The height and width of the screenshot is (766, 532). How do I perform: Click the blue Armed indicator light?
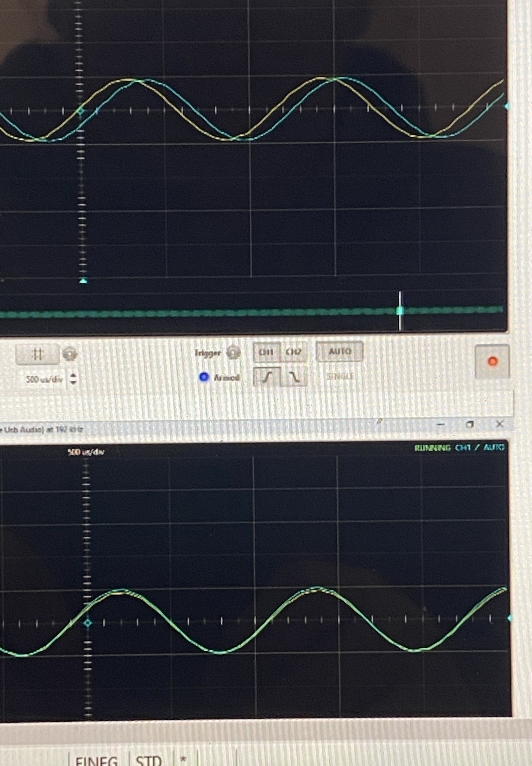pyautogui.click(x=204, y=377)
